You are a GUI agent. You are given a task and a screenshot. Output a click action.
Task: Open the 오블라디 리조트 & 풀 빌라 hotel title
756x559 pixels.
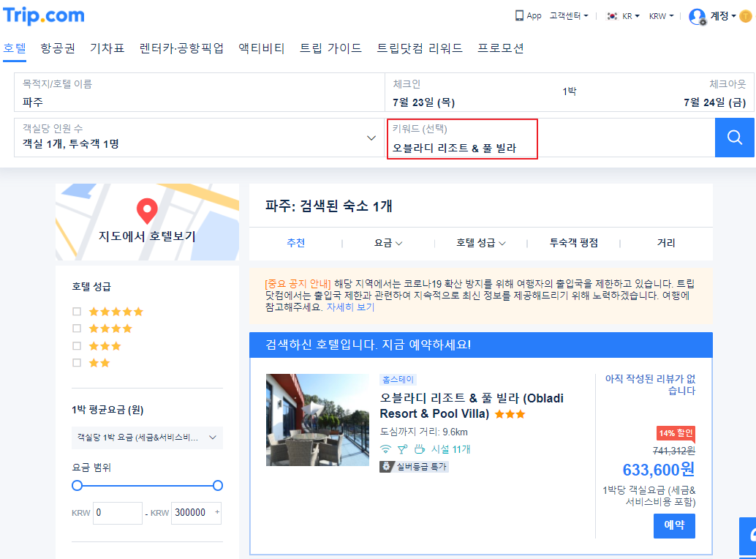[472, 405]
